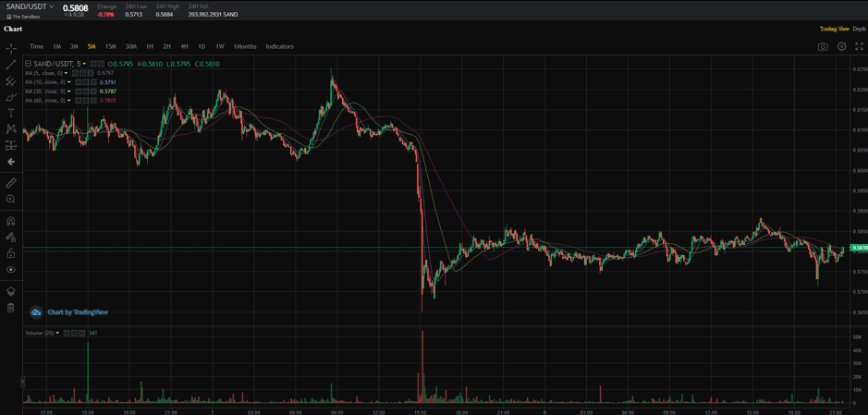Viewport: 868px width, 415px height.
Task: Select the 15M timeframe
Action: tap(110, 46)
